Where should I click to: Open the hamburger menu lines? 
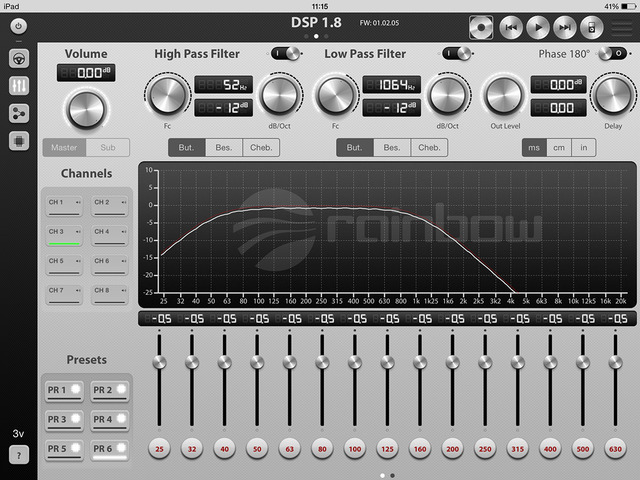click(622, 28)
